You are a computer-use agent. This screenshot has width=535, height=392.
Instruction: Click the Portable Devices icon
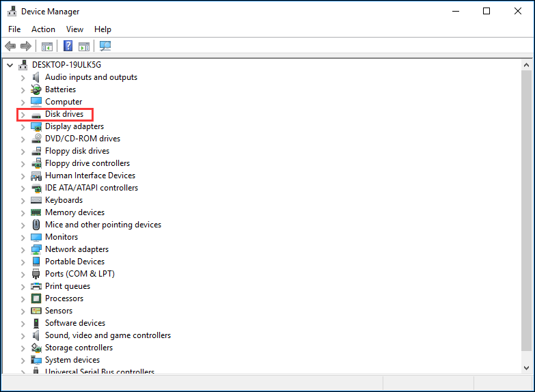click(36, 262)
